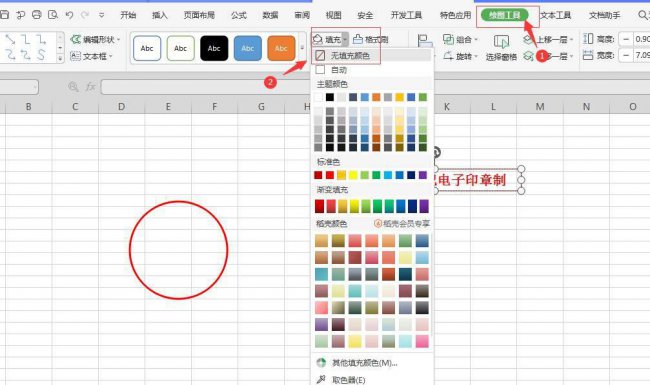Screen dimensions: 650x385
Task: Select column D header
Action: click(x=121, y=107)
